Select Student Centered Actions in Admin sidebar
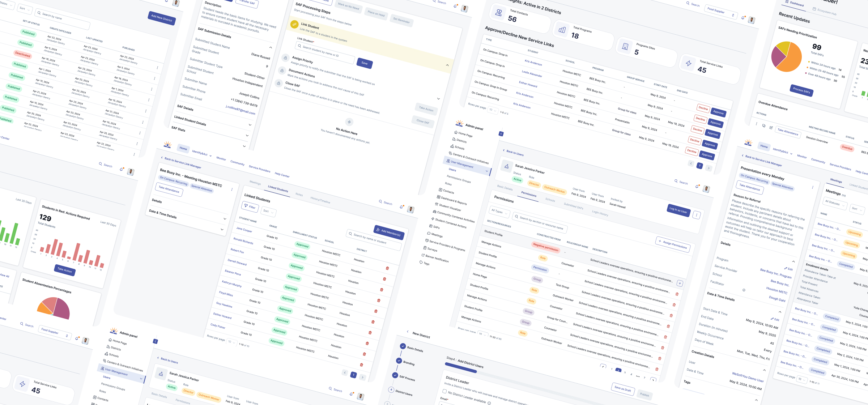 coord(449,223)
